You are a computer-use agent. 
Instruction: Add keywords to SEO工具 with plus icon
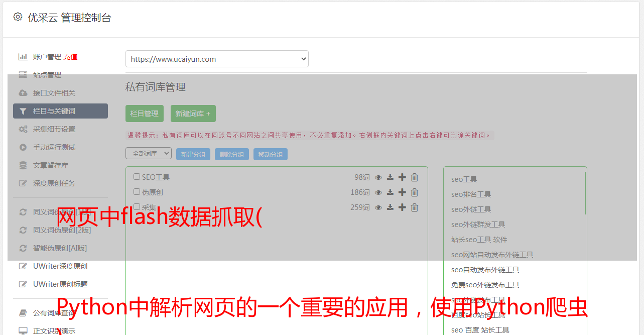(x=402, y=177)
